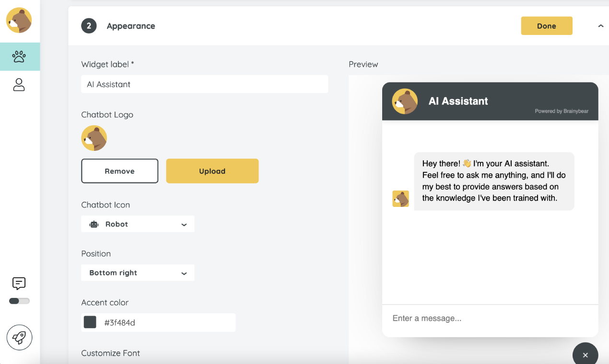The width and height of the screenshot is (609, 364).
Task: Click the Appearance step 2 header
Action: 131,26
